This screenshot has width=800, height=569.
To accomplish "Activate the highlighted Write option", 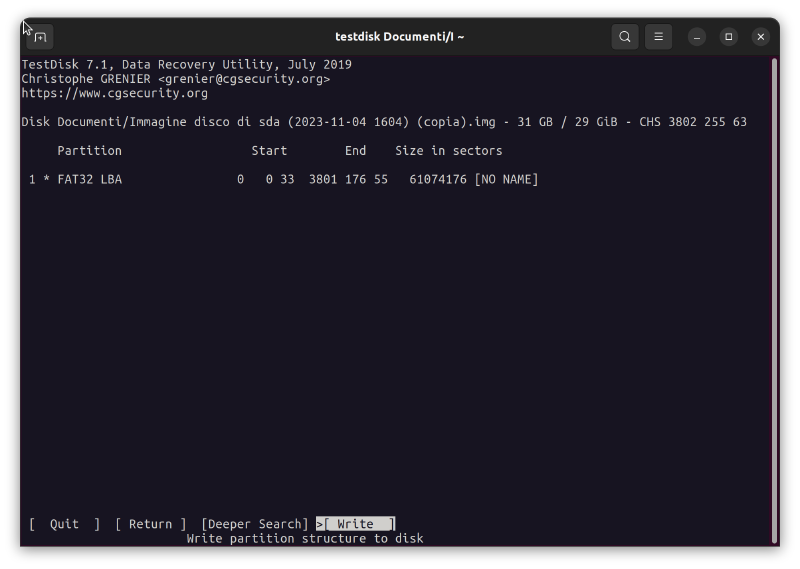I will pos(356,524).
